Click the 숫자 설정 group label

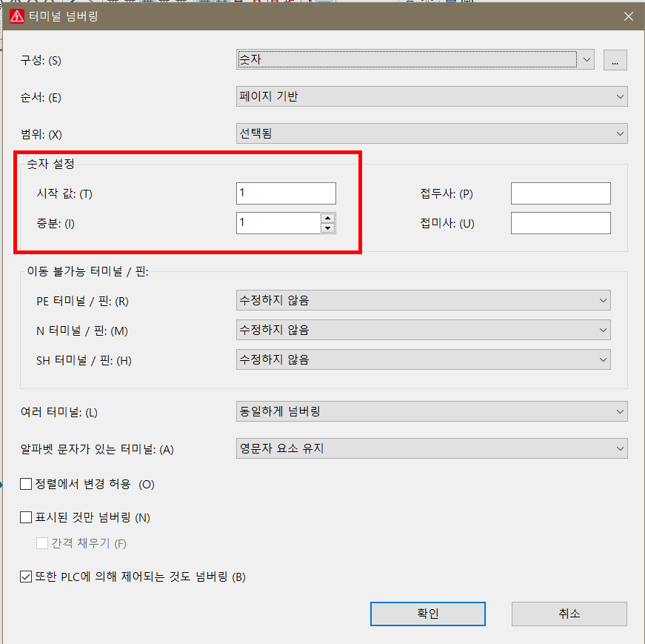(x=50, y=164)
